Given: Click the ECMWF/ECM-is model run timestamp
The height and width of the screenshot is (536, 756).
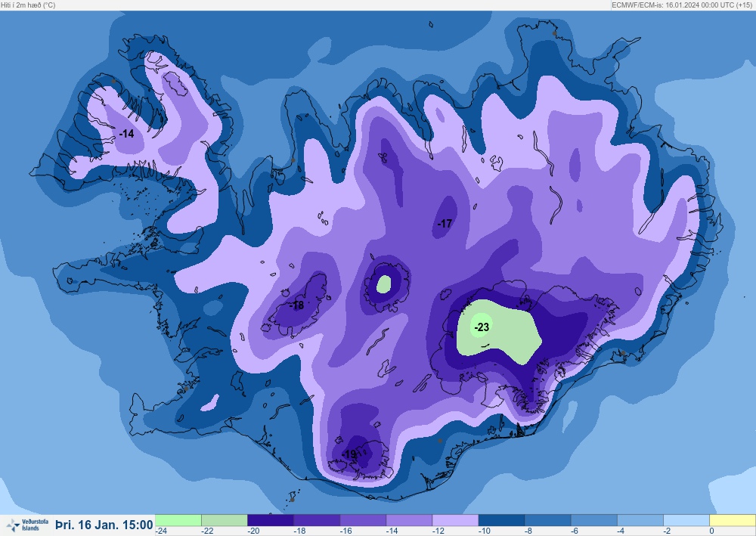Looking at the screenshot, I should click(682, 5).
